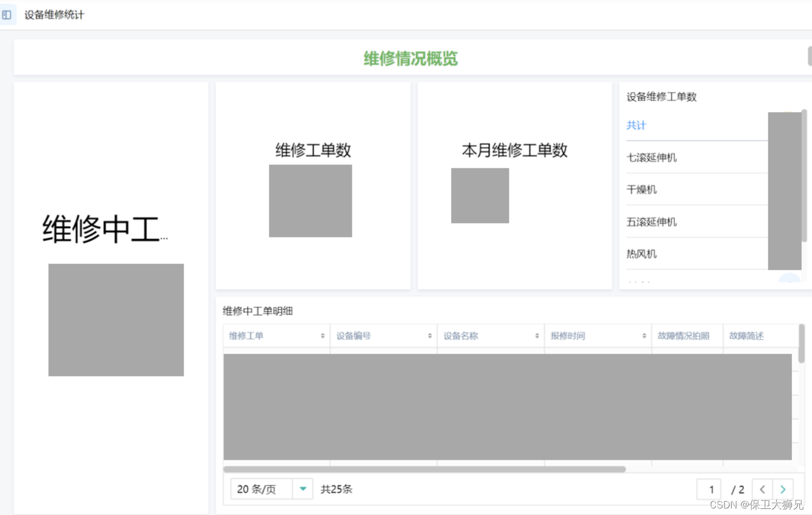
Task: Click the equipment list vertical scrollbar
Action: (x=804, y=175)
